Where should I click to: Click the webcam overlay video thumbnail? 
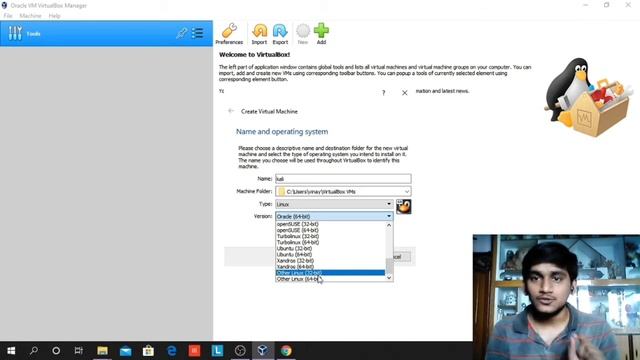pyautogui.click(x=556, y=297)
